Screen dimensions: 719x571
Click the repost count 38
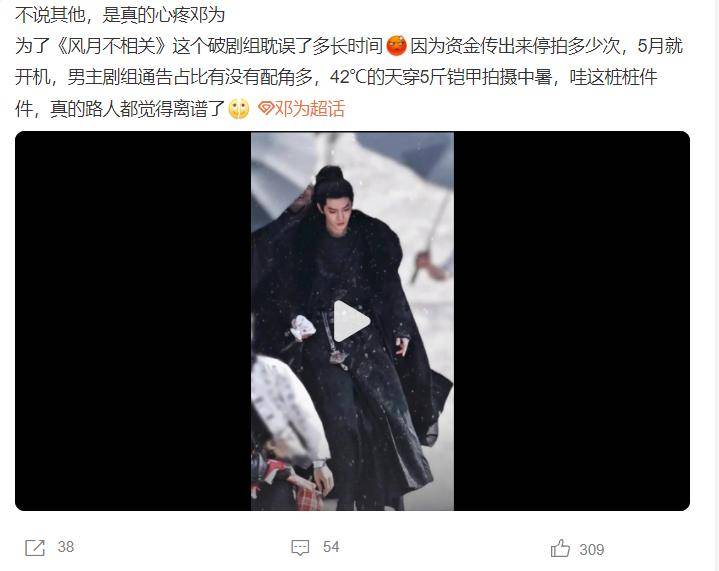click(x=66, y=547)
